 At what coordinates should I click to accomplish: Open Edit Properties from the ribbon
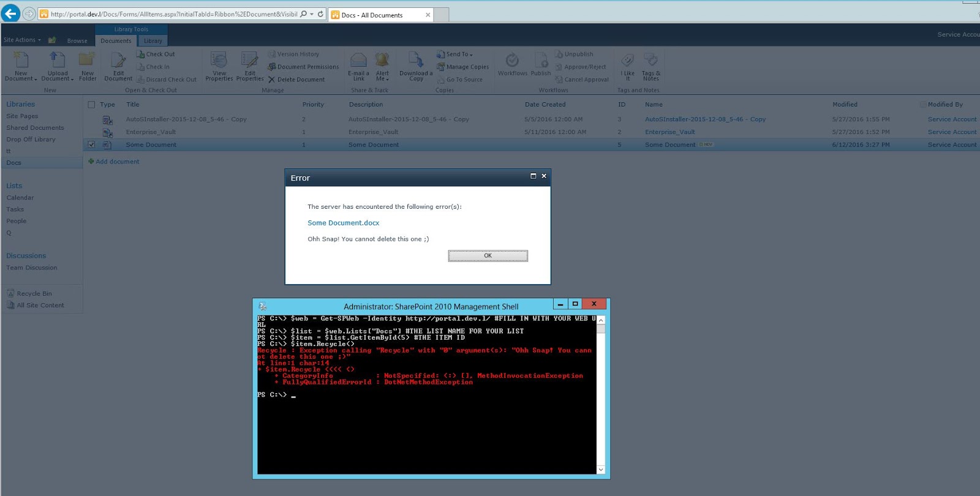click(x=250, y=67)
